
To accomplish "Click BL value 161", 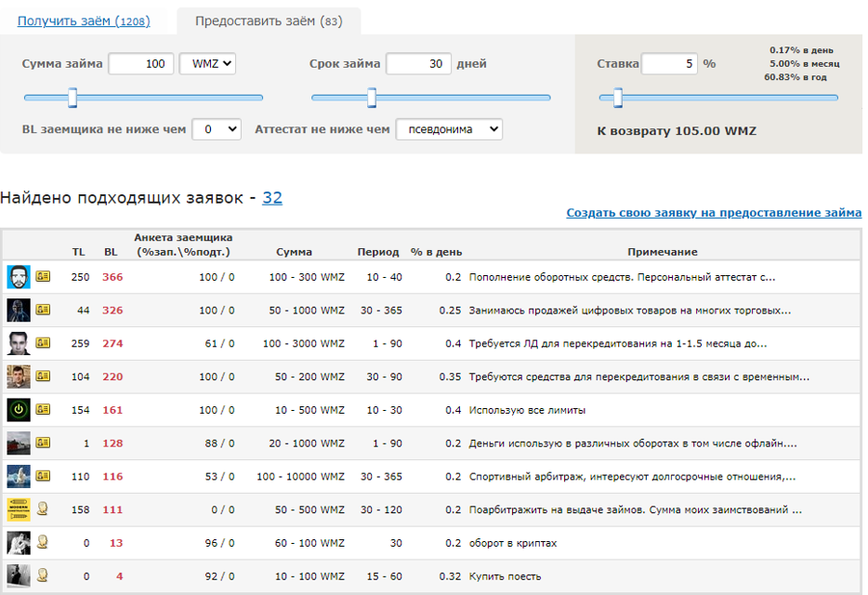I will coord(112,410).
